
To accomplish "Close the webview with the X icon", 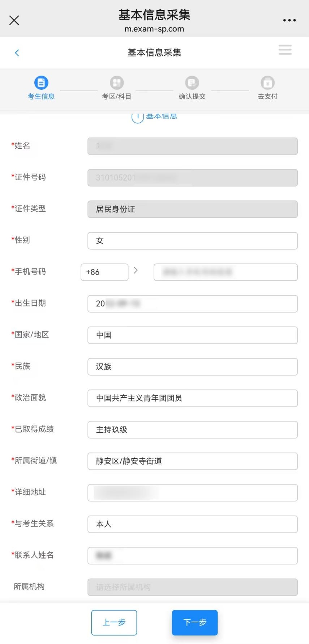I will coord(14,20).
